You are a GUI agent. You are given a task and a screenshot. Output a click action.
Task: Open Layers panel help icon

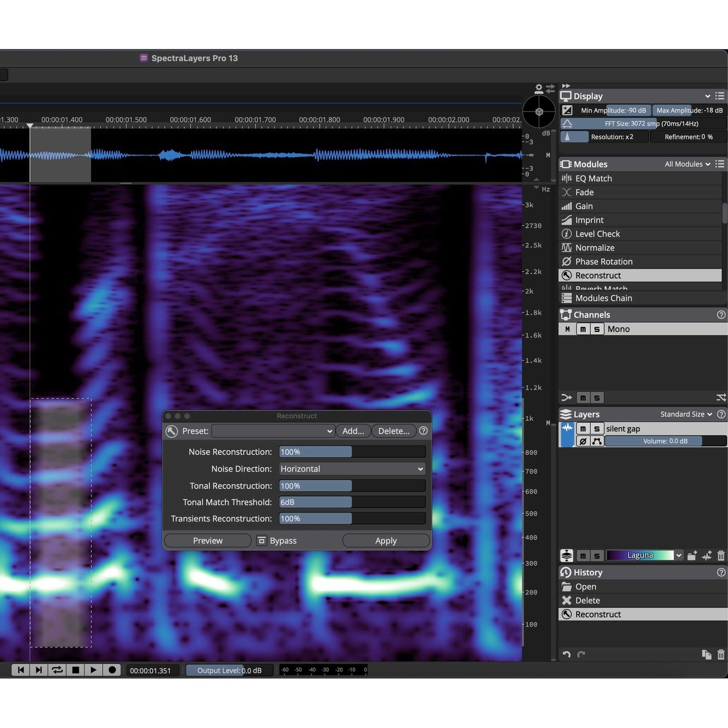(x=721, y=414)
